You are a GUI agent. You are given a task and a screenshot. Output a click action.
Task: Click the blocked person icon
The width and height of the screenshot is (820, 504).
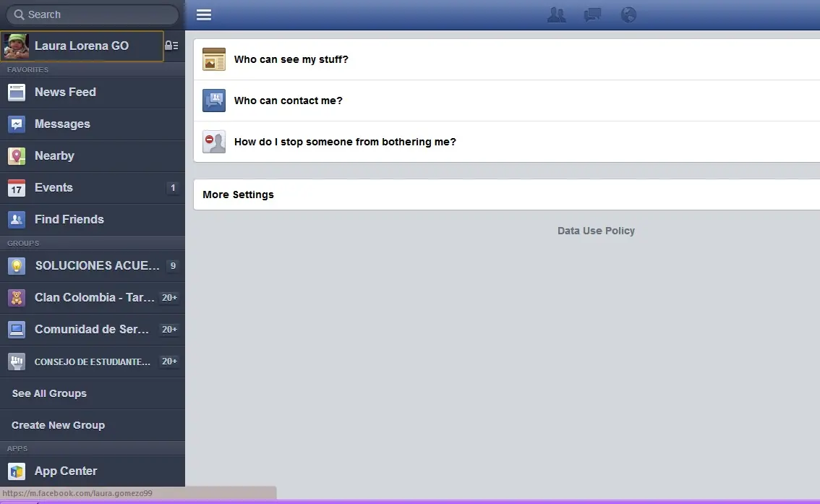[x=214, y=142]
